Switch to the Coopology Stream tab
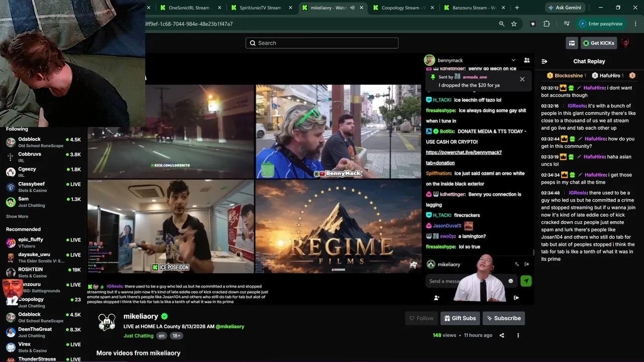Image resolution: width=644 pixels, height=362 pixels. 403,8
